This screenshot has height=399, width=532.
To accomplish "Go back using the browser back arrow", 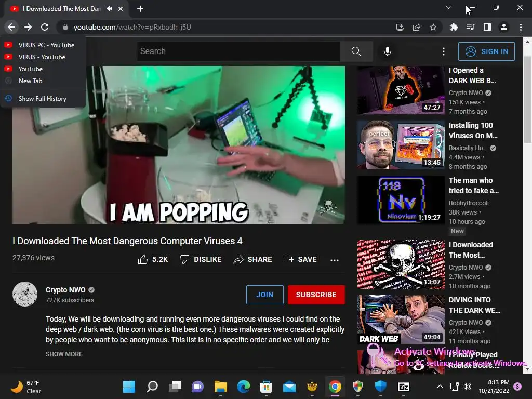I will (11, 27).
